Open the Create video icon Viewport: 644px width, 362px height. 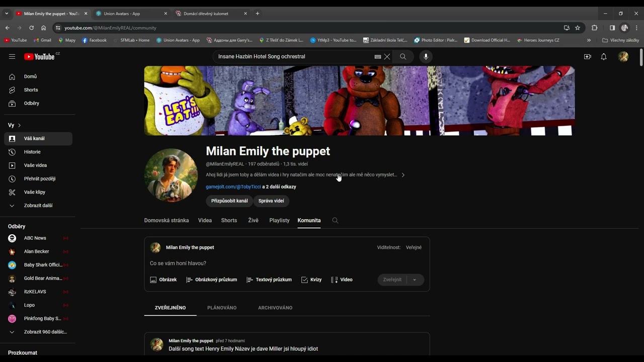[587, 57]
